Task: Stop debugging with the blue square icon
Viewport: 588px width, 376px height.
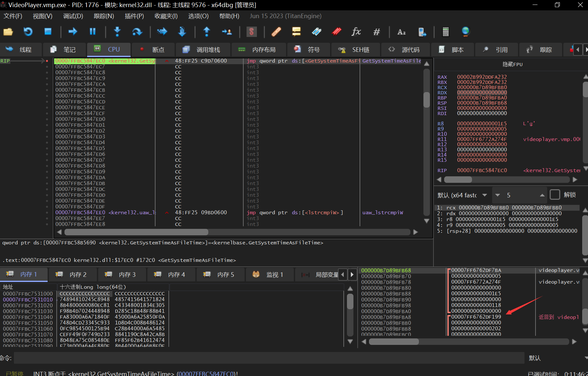Action: [48, 31]
